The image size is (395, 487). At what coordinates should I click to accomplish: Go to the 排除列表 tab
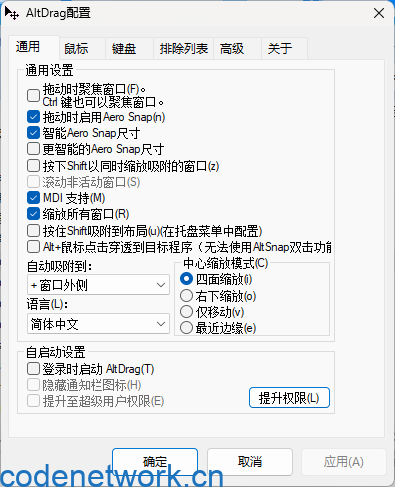pos(183,48)
